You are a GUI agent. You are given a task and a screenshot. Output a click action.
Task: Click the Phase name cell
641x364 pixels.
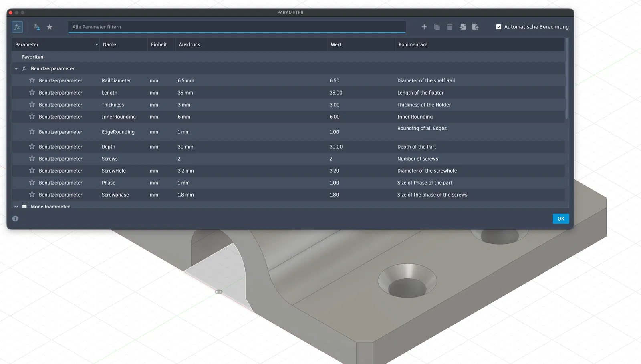point(108,183)
